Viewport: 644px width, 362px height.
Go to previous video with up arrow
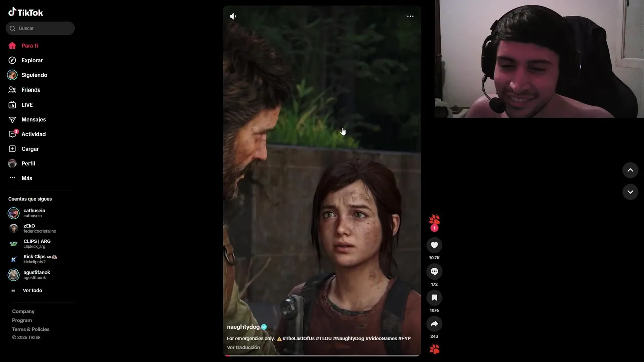630,170
